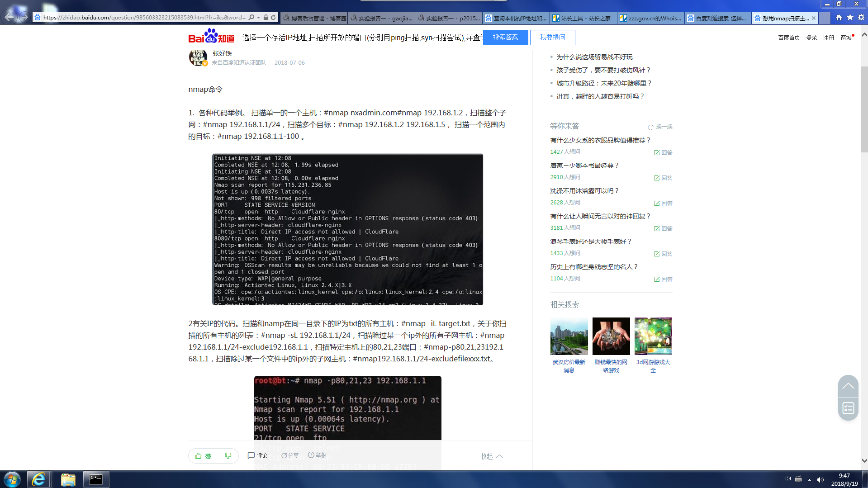Refresh the current page
The image size is (868, 488).
coord(273,18)
